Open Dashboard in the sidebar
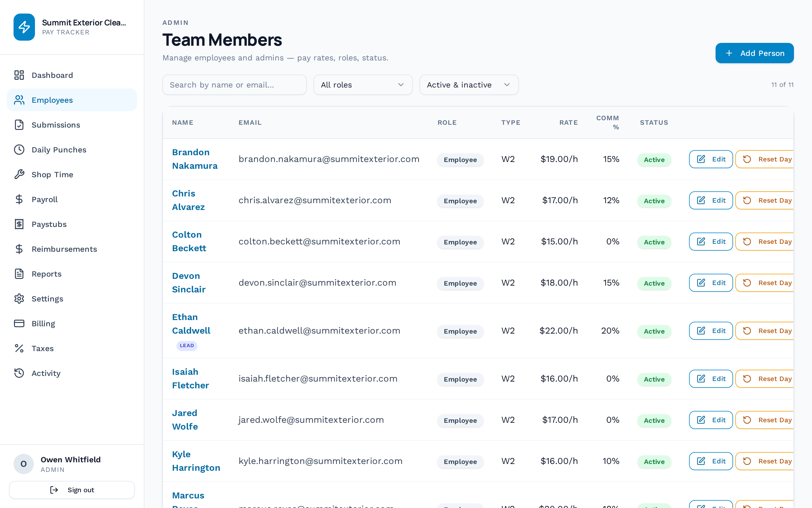 (x=72, y=75)
